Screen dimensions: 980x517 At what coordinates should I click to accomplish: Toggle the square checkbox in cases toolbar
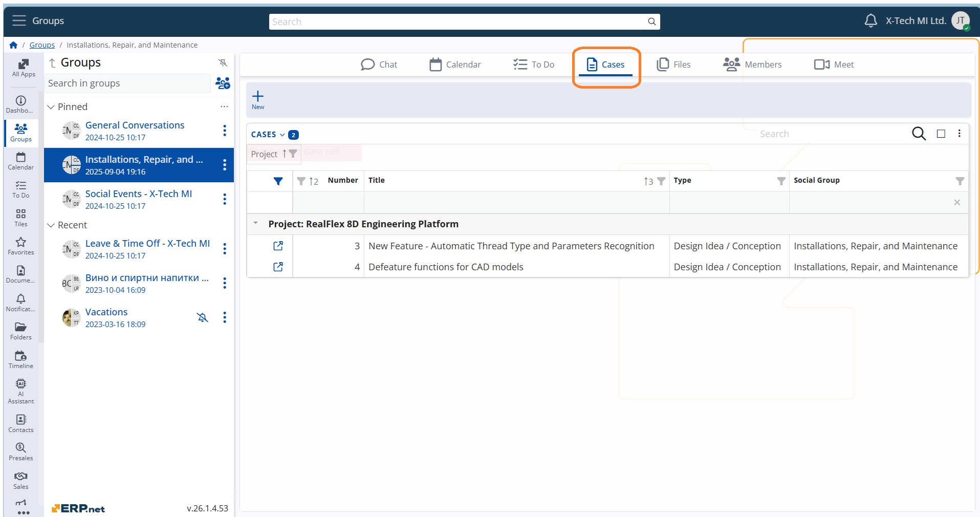click(941, 134)
